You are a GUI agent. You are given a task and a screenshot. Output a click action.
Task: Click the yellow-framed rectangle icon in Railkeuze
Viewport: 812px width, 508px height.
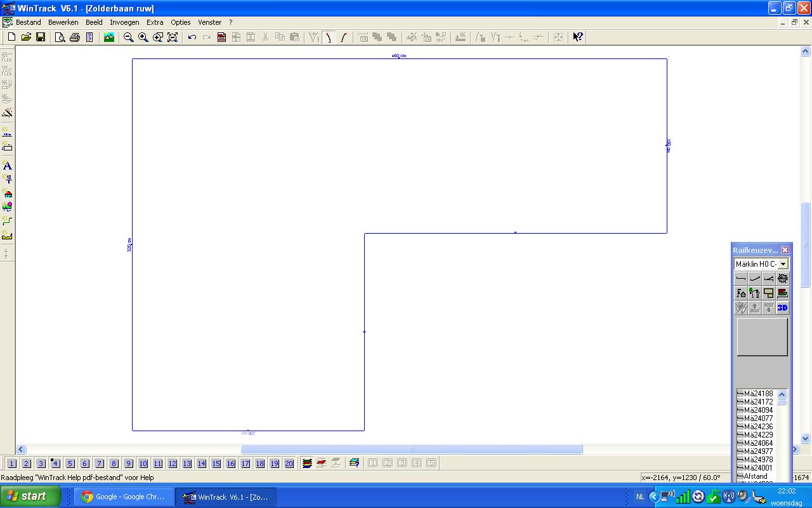tap(769, 293)
